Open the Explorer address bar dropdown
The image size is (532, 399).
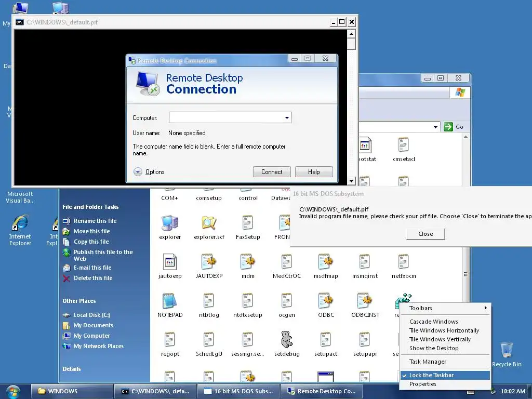435,127
